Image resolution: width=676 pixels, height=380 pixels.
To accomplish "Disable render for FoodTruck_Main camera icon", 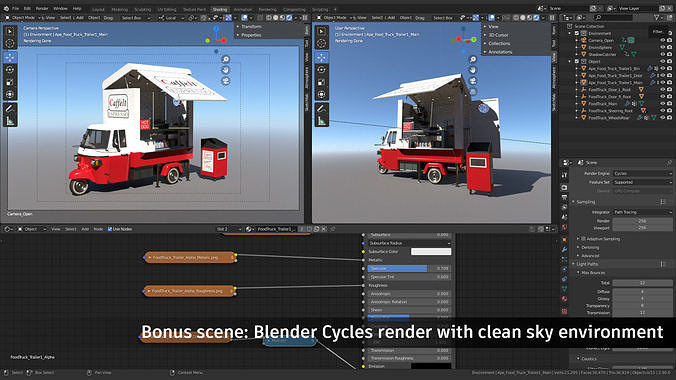I will coord(669,104).
